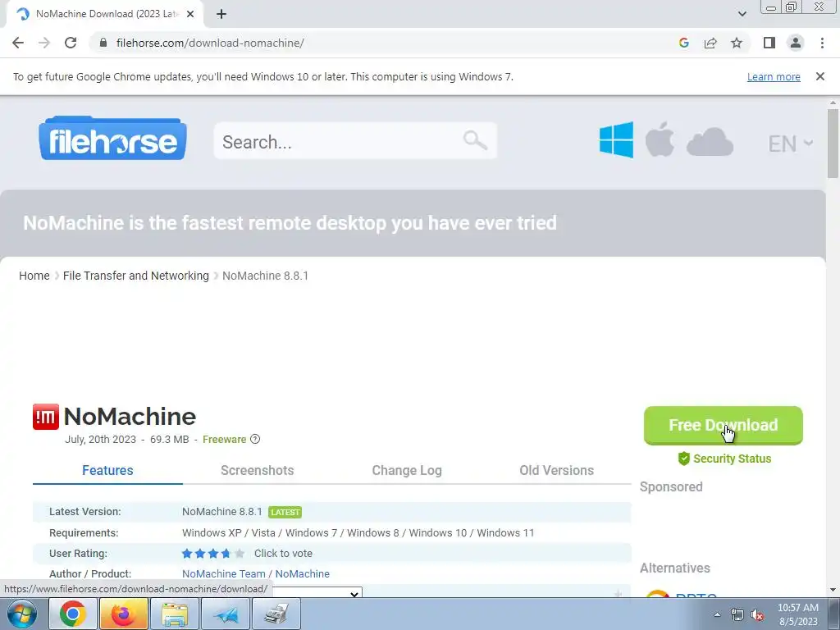
Task: Click the green Free Download button
Action: 724,426
